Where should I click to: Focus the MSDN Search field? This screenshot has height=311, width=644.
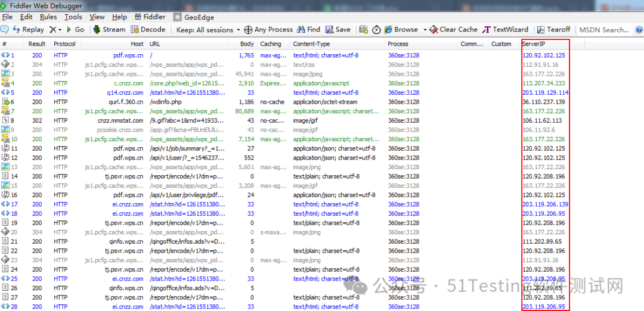point(604,30)
